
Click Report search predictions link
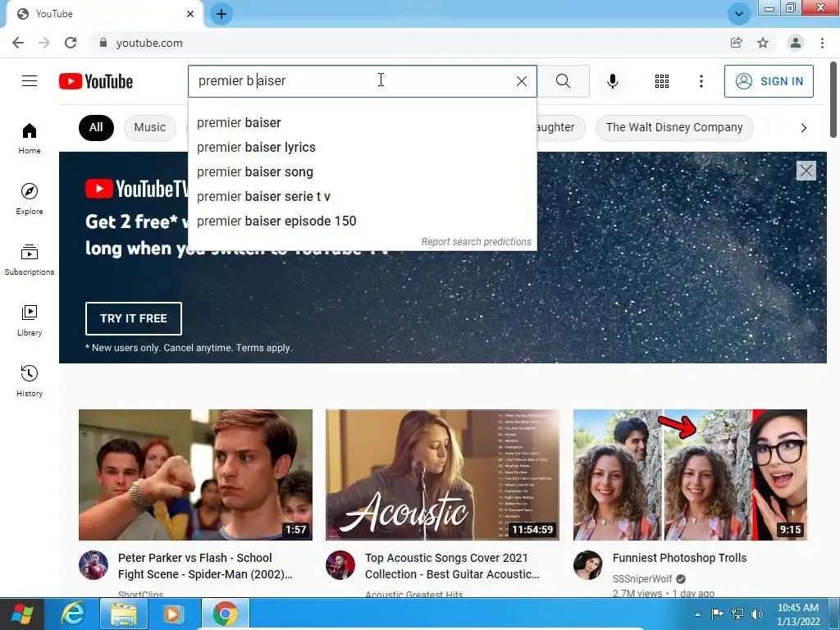[476, 242]
